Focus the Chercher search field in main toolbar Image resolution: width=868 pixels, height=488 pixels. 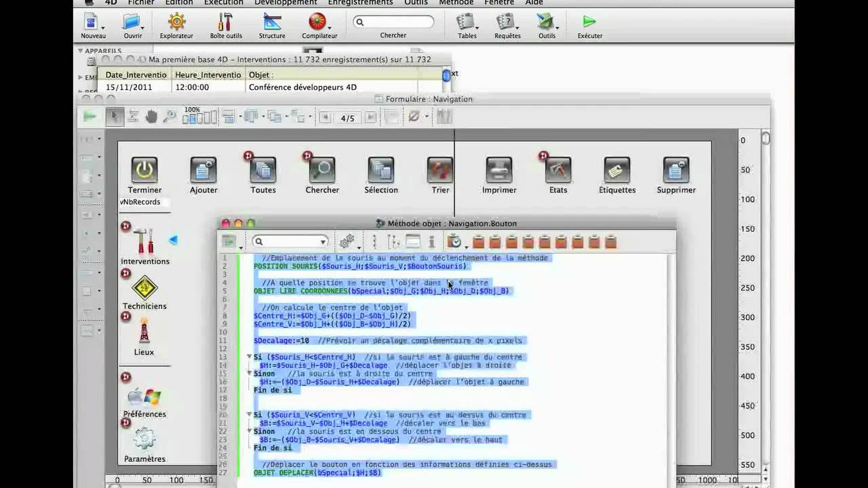click(x=393, y=22)
